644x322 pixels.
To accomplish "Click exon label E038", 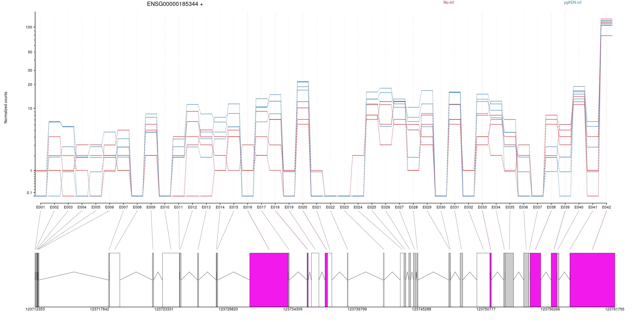I will [x=551, y=207].
